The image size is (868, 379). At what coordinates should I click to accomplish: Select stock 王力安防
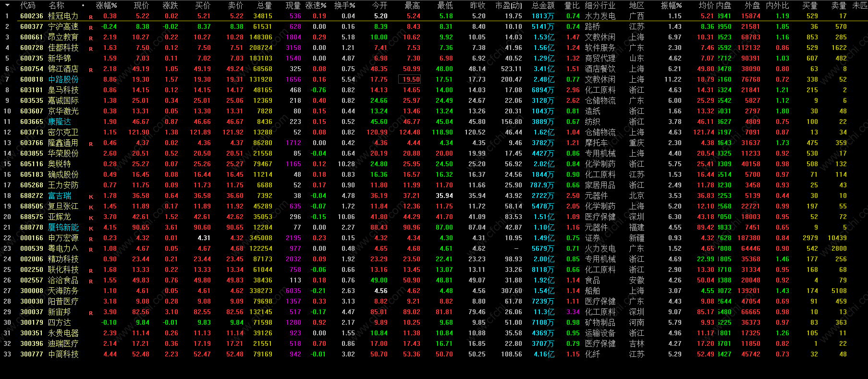(63, 185)
